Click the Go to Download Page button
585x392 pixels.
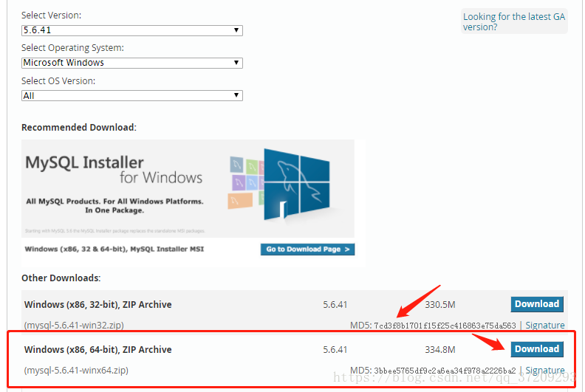coord(307,249)
